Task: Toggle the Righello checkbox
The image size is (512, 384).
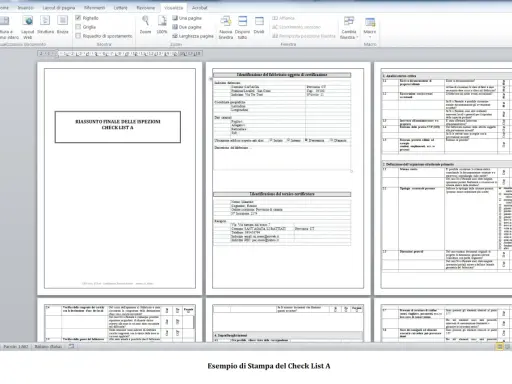Action: click(x=78, y=18)
